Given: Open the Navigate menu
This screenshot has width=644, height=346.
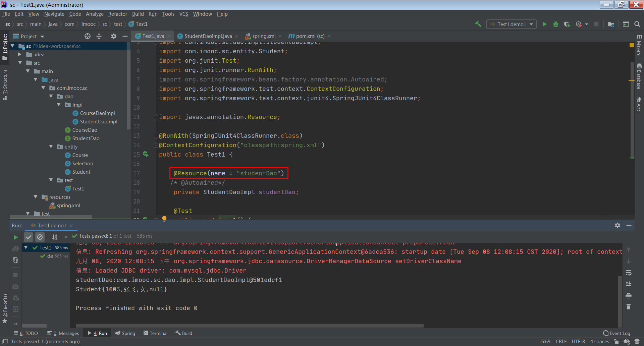Looking at the screenshot, I should 54,14.
